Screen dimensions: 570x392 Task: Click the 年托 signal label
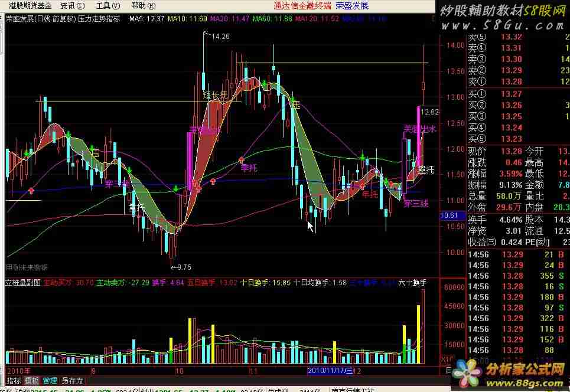tap(370, 195)
